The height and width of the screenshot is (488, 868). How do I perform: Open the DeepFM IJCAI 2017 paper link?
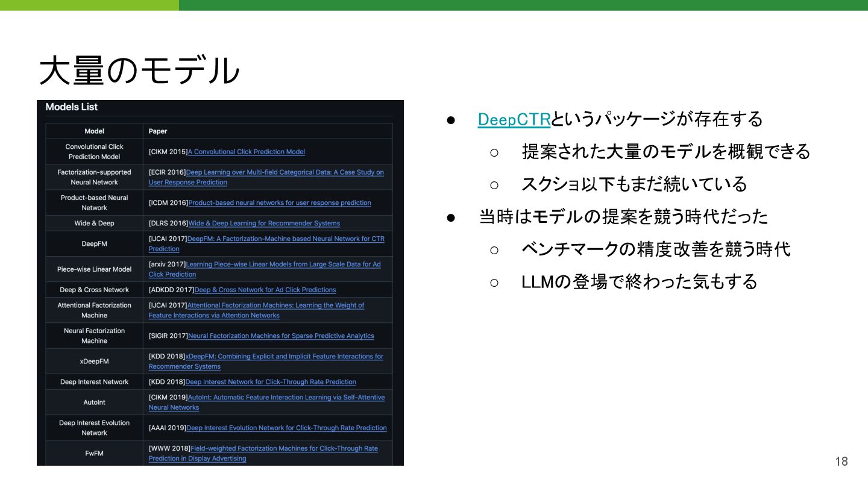click(266, 243)
